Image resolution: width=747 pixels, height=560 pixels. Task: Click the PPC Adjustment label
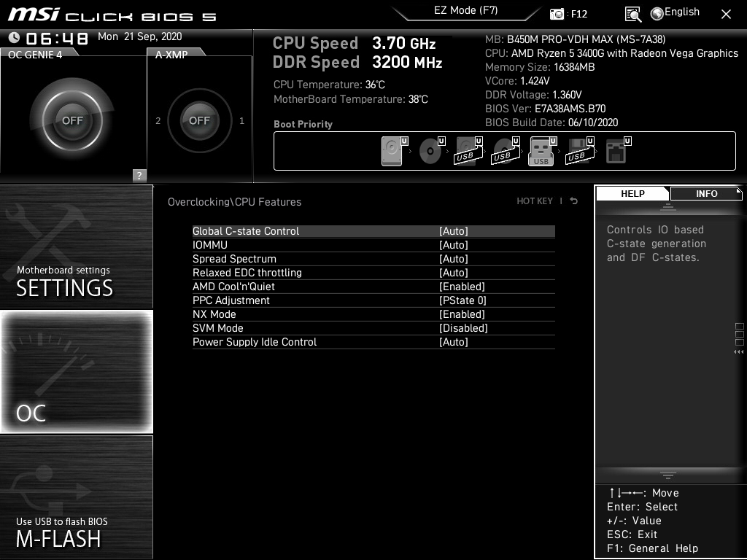(x=231, y=300)
